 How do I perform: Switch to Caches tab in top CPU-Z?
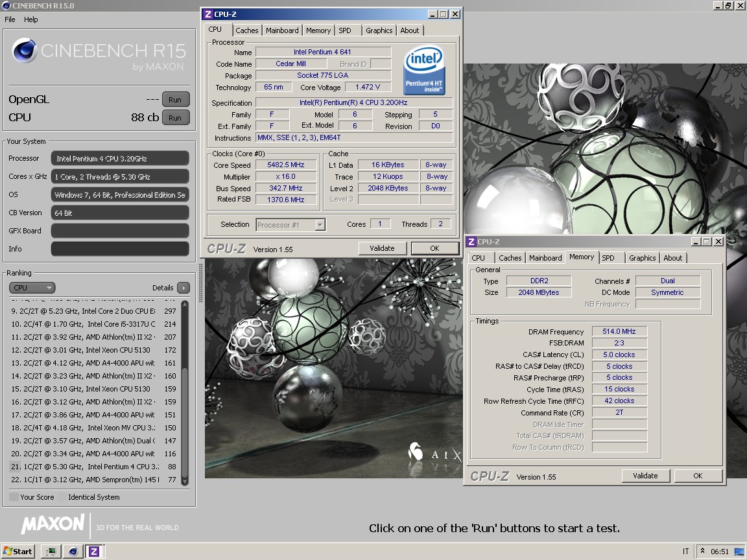point(247,30)
